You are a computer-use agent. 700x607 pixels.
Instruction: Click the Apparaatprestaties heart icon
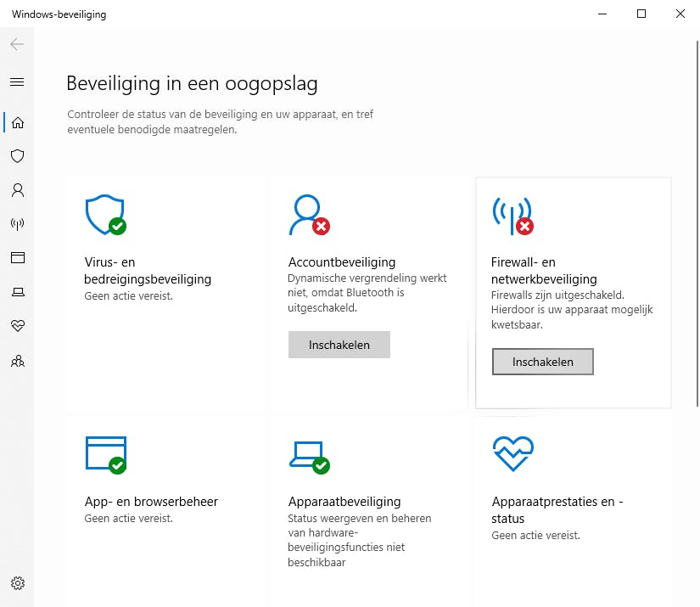513,454
